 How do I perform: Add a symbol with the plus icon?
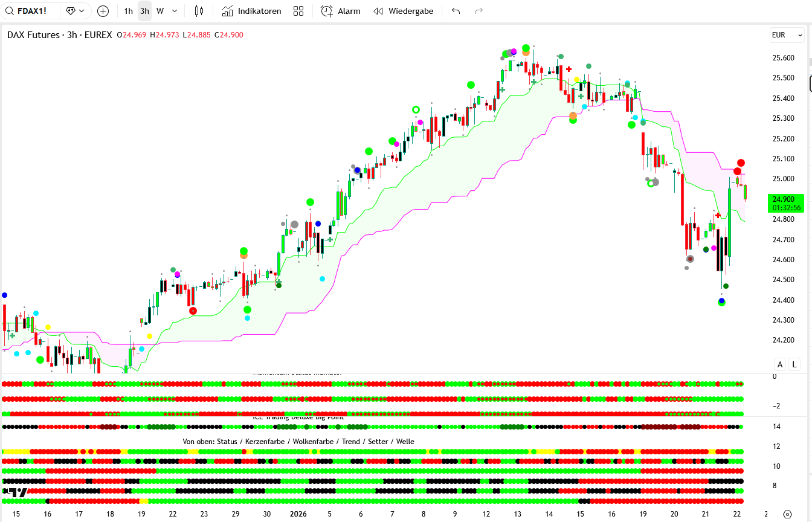pos(103,11)
